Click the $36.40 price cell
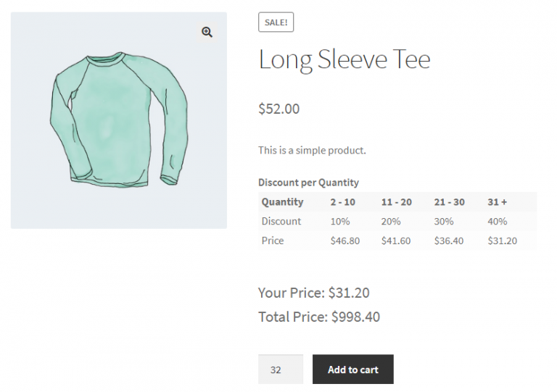The image size is (557, 392). tap(448, 241)
